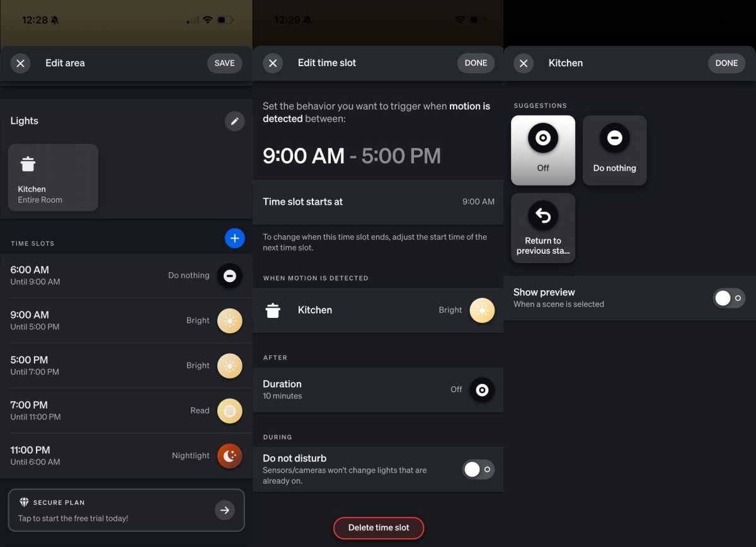Click the Do nothing icon on 6:00 AM slot

tap(229, 276)
